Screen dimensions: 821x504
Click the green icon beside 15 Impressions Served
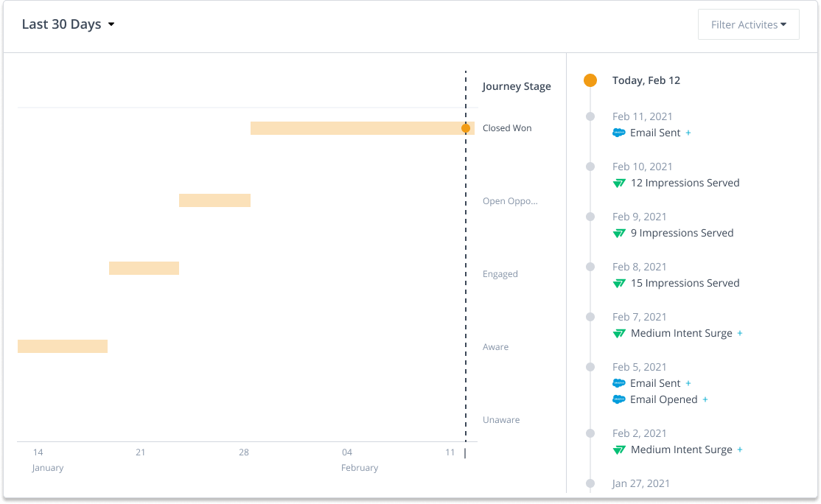click(619, 283)
